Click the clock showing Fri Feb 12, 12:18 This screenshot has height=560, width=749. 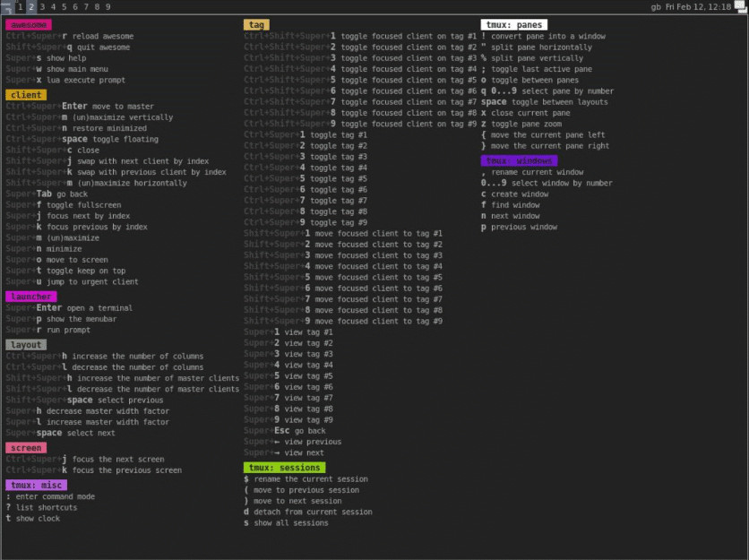pyautogui.click(x=698, y=6)
